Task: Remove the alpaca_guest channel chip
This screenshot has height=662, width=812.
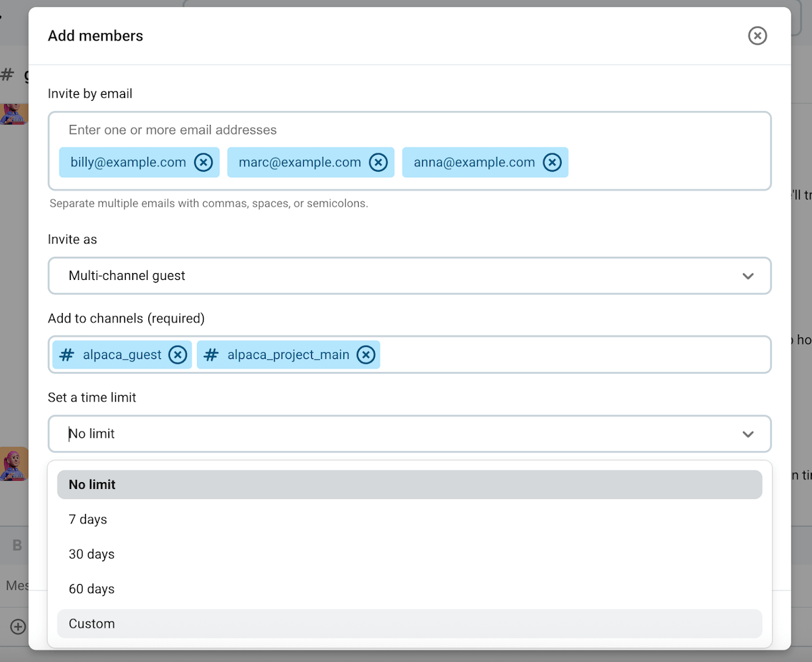Action: coord(177,354)
